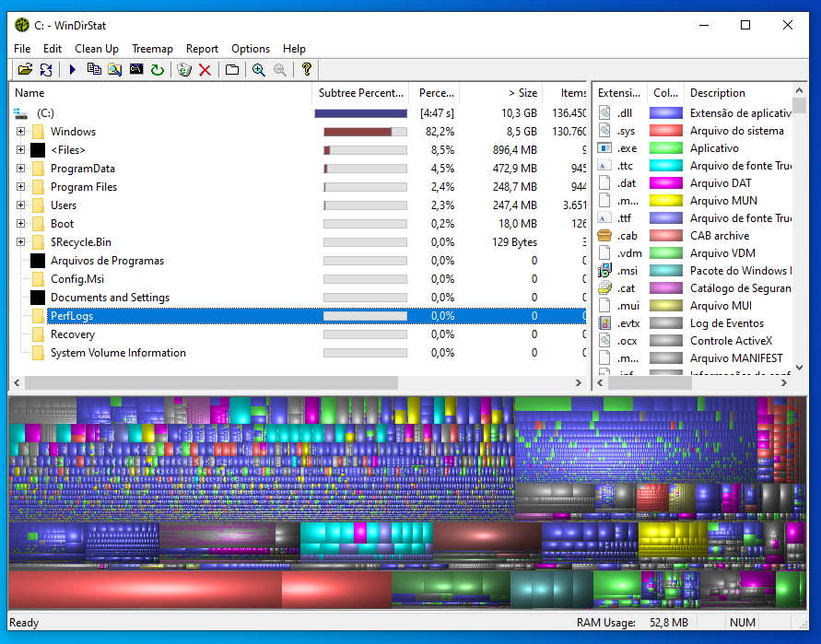This screenshot has width=821, height=644.
Task: Sort by the Items column header
Action: pyautogui.click(x=565, y=93)
